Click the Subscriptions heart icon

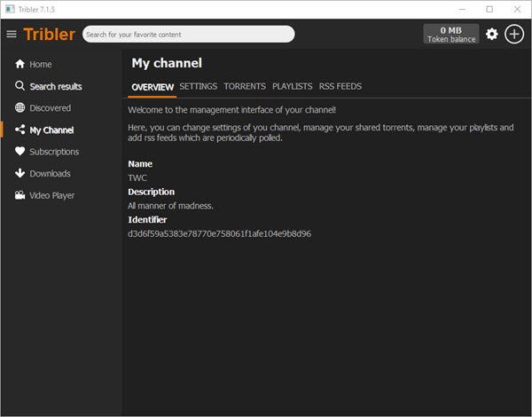point(20,151)
